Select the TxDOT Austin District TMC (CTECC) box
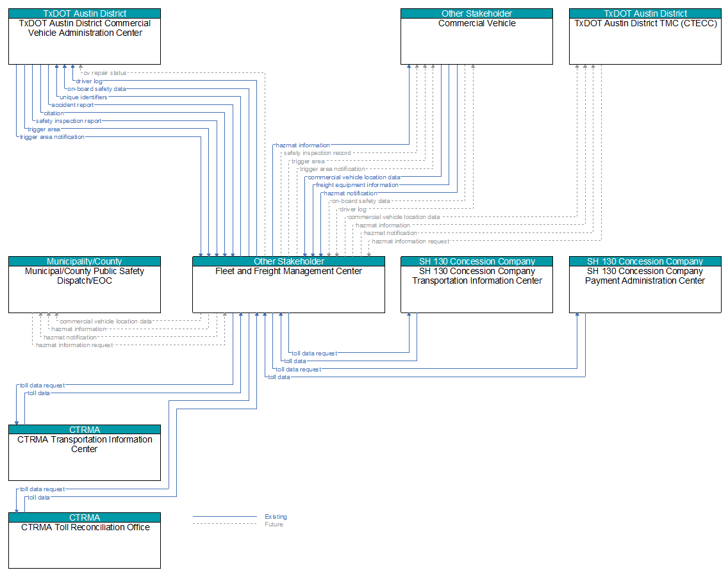This screenshot has height=577, width=728. [645, 36]
